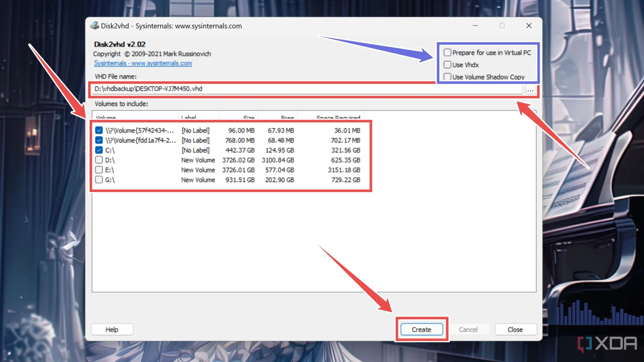Screen dimensions: 644x362
Task: Click the Cancel button
Action: 468,330
